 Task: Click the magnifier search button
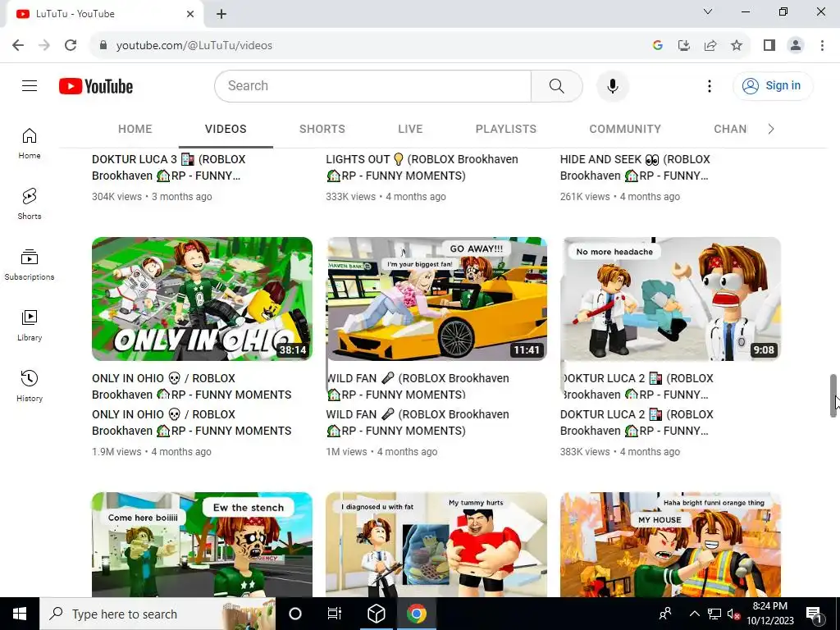point(557,85)
